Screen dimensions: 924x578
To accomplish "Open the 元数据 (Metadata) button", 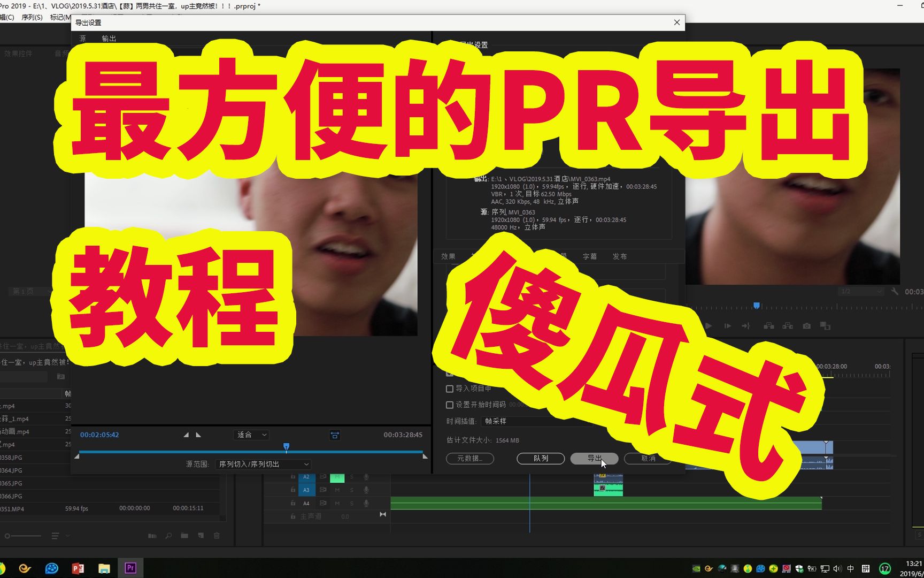I will point(470,458).
